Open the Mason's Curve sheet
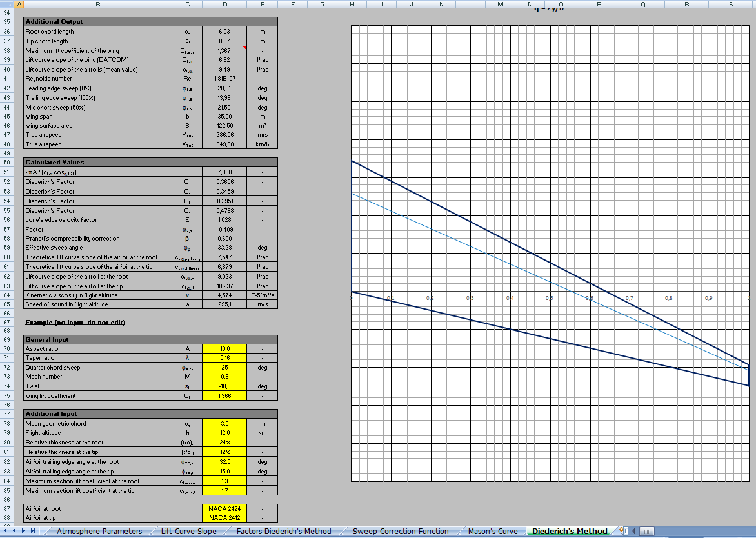The image size is (756, 538). coord(493,532)
